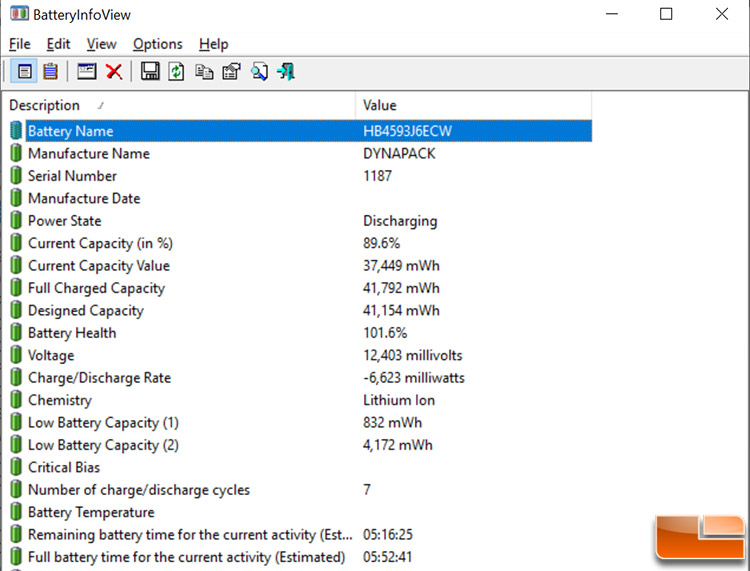Click battery icon beside Low Battery Capacity (1)
The width and height of the screenshot is (750, 571).
click(x=16, y=423)
